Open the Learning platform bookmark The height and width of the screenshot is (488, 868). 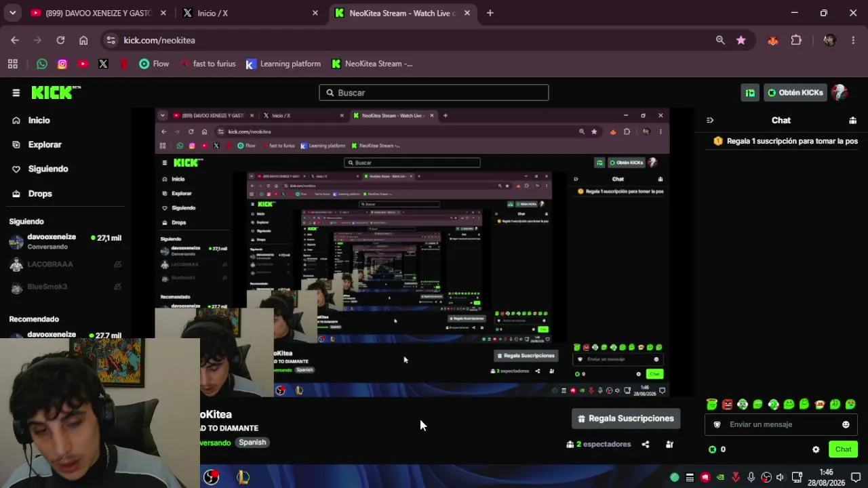[283, 64]
